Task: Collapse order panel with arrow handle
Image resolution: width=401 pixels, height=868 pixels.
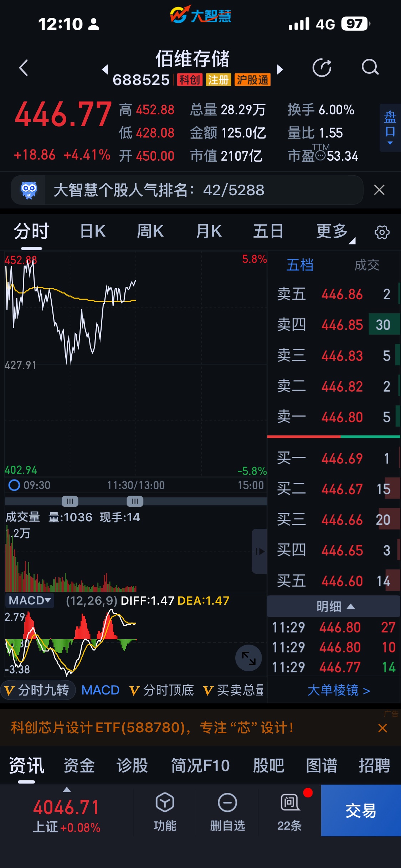Action: [x=260, y=551]
